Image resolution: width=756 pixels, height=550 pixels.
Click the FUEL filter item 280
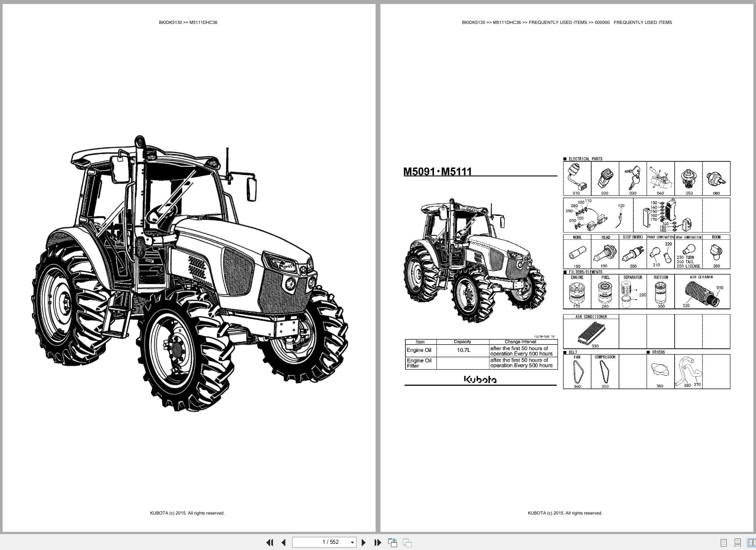tap(605, 293)
